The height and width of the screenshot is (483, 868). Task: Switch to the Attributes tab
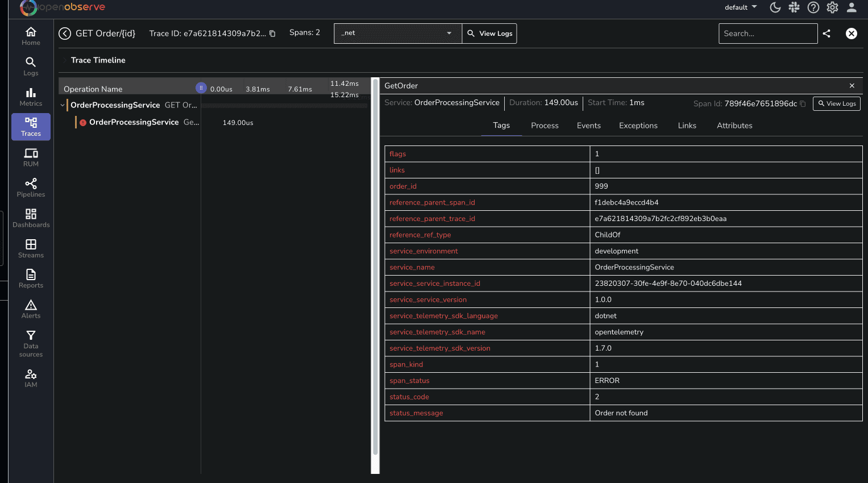coord(734,126)
